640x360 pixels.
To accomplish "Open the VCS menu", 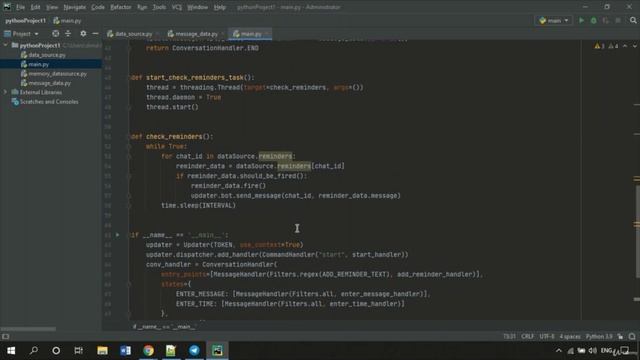I will [x=177, y=7].
